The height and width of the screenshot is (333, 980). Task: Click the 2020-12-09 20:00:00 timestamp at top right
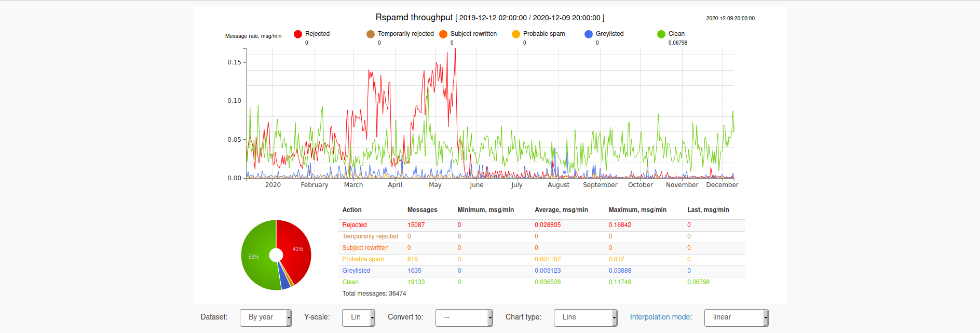[730, 18]
